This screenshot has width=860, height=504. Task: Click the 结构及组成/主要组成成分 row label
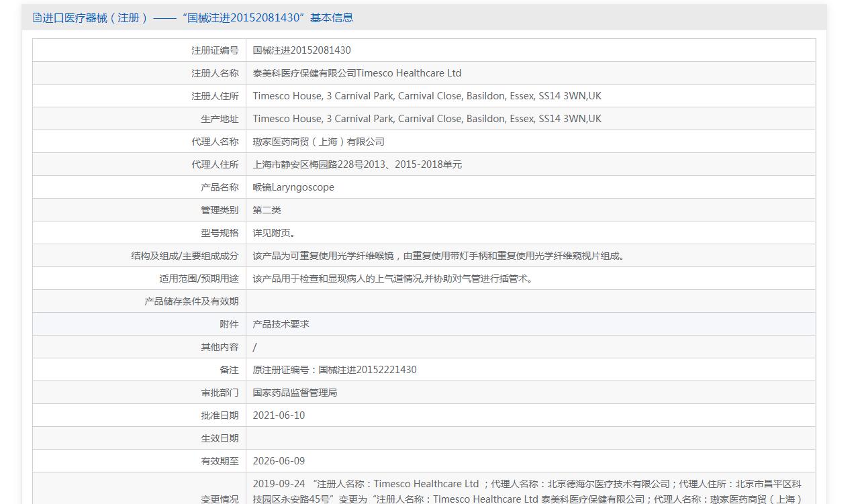185,256
